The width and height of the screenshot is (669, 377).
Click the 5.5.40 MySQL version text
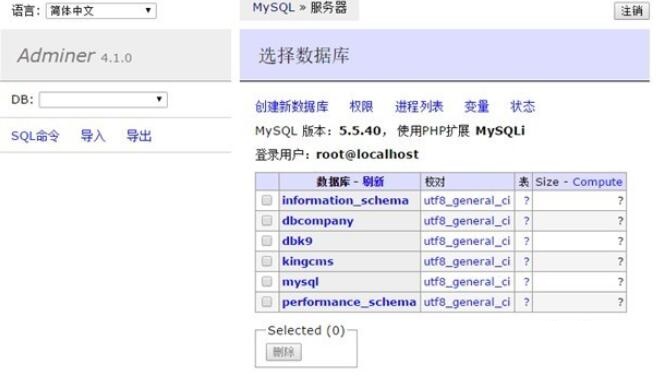[x=360, y=131]
